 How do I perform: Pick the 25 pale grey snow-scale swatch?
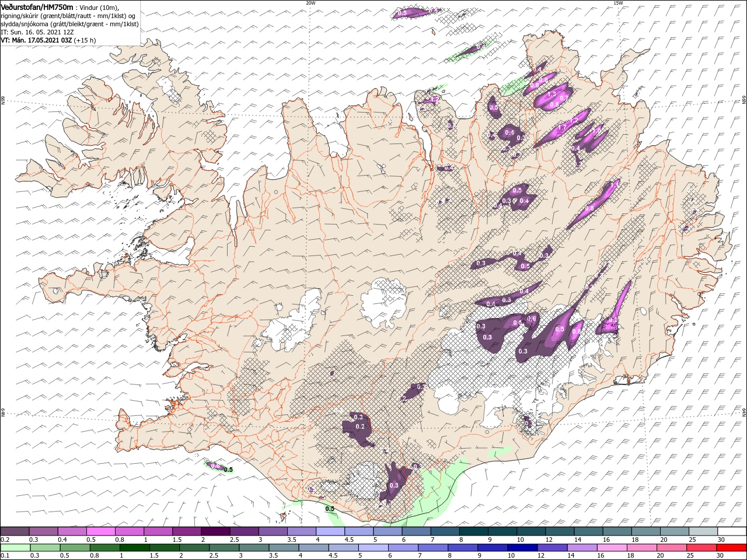pyautogui.click(x=703, y=531)
